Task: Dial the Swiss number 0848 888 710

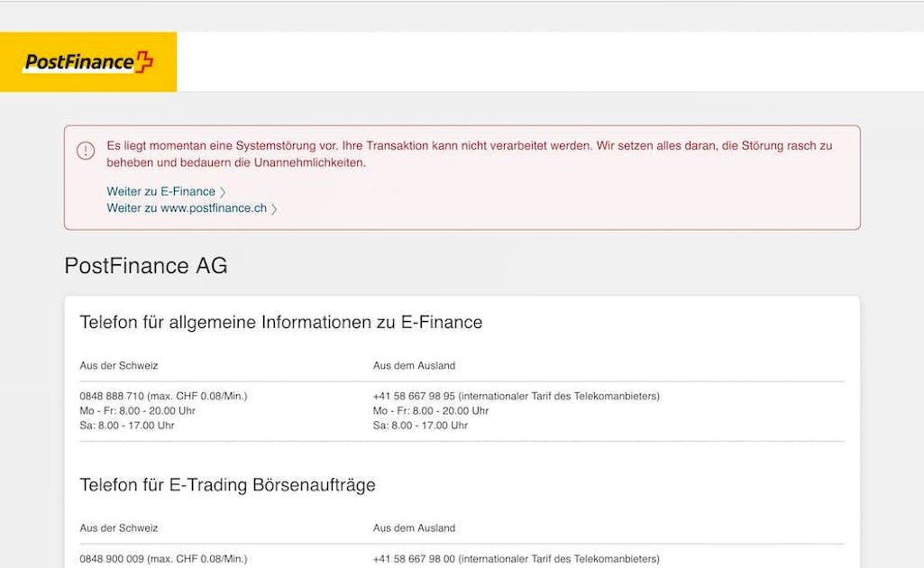Action: (x=110, y=395)
